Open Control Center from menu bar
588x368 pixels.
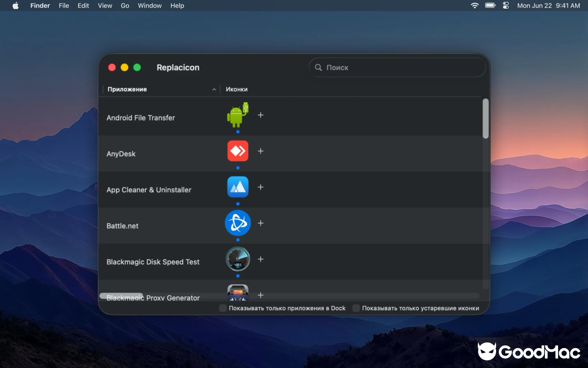click(506, 6)
